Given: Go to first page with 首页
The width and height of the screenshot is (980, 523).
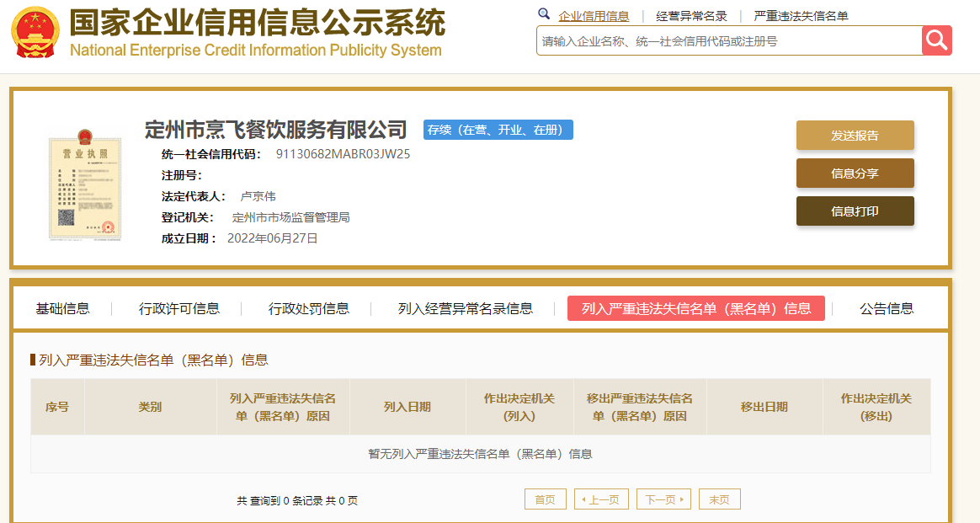Looking at the screenshot, I should point(545,499).
